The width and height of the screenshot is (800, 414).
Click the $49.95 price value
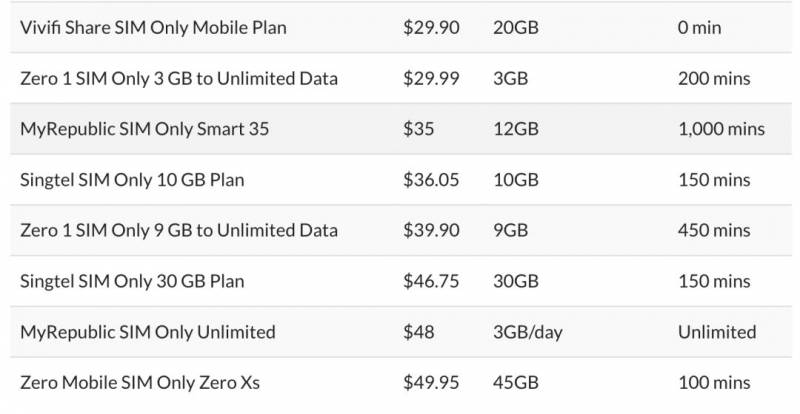431,383
